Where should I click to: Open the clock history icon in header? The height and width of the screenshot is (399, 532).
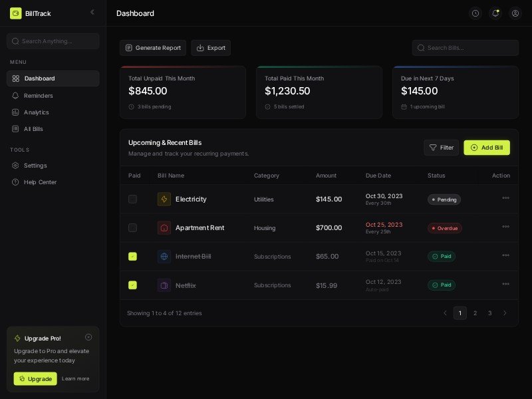[475, 13]
